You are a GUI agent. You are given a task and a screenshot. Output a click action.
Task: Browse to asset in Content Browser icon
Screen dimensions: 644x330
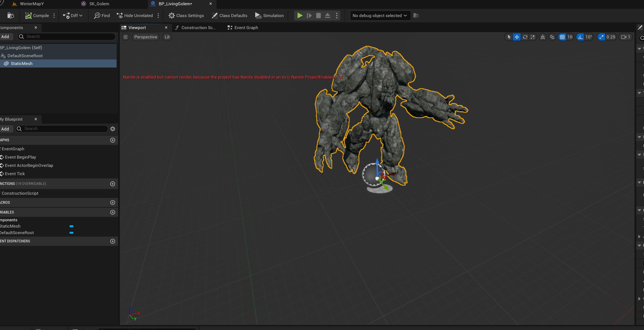(11, 16)
